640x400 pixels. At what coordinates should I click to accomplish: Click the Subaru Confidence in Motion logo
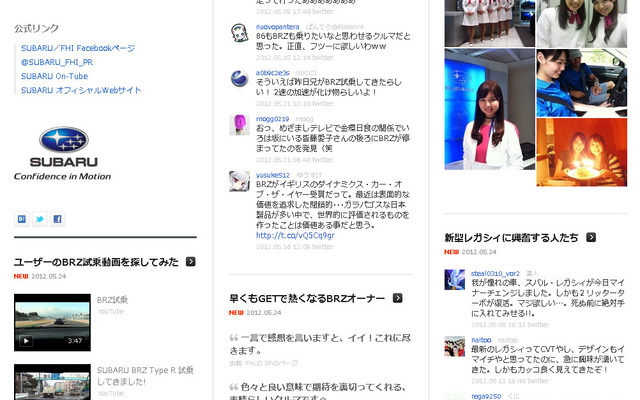pos(63,153)
